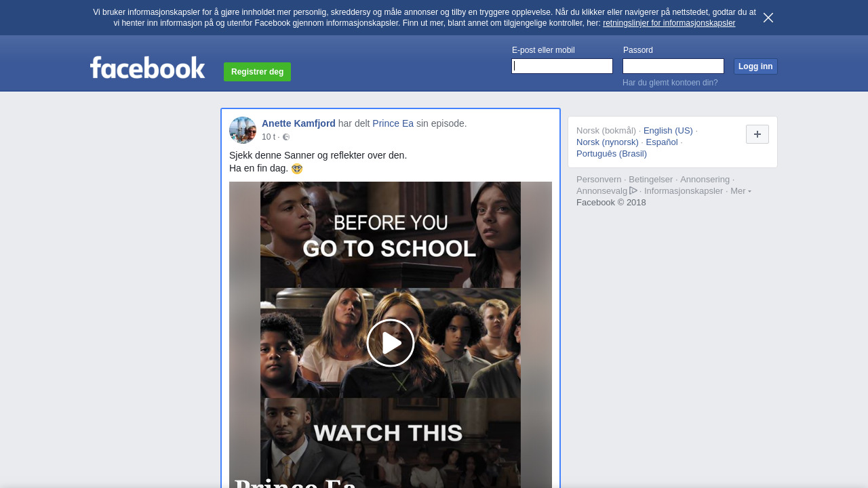The image size is (868, 488).
Task: Expand the Mer footer dropdown
Action: tap(741, 191)
